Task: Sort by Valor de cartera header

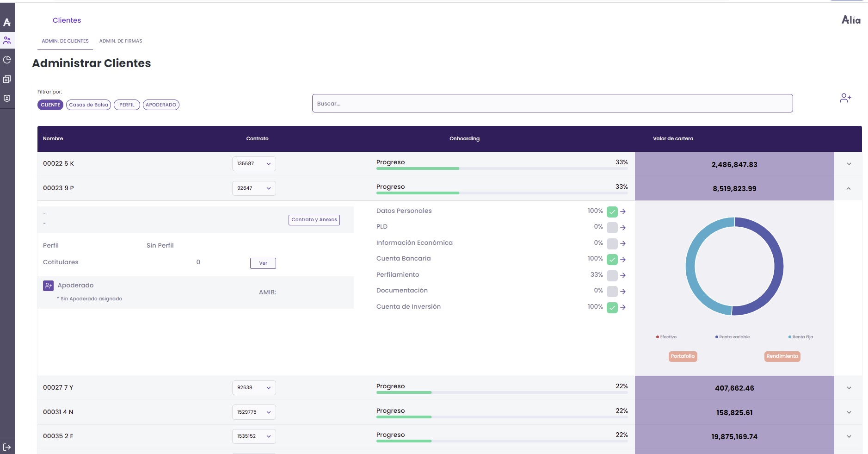Action: pos(673,139)
